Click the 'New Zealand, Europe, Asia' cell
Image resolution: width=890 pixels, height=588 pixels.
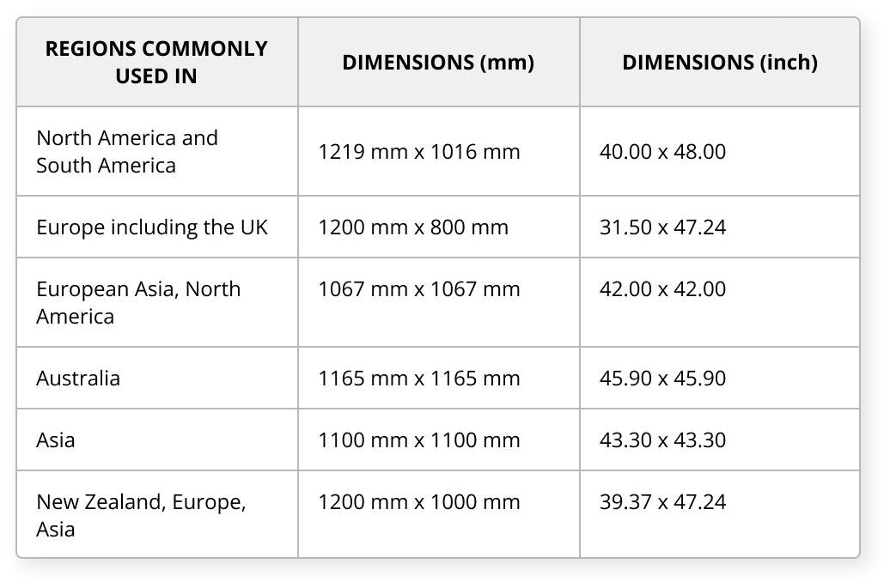141,515
